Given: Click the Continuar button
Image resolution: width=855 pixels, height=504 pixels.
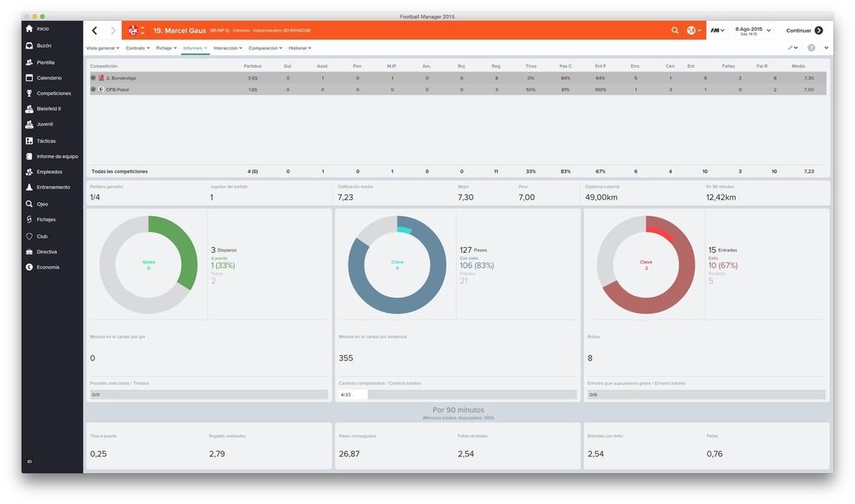Looking at the screenshot, I should pyautogui.click(x=804, y=31).
